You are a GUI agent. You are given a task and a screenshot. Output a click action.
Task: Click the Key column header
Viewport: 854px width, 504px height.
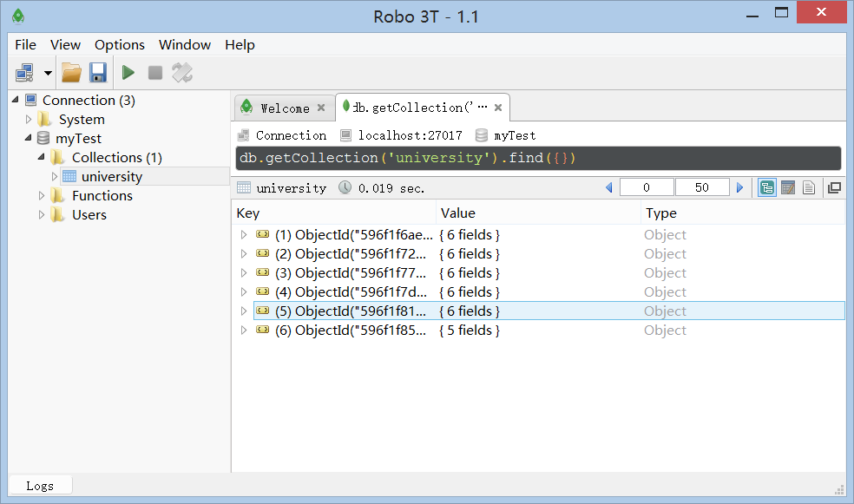pos(334,213)
